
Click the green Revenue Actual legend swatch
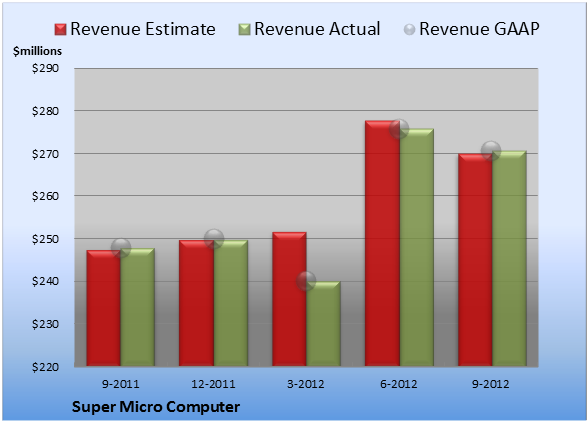244,30
